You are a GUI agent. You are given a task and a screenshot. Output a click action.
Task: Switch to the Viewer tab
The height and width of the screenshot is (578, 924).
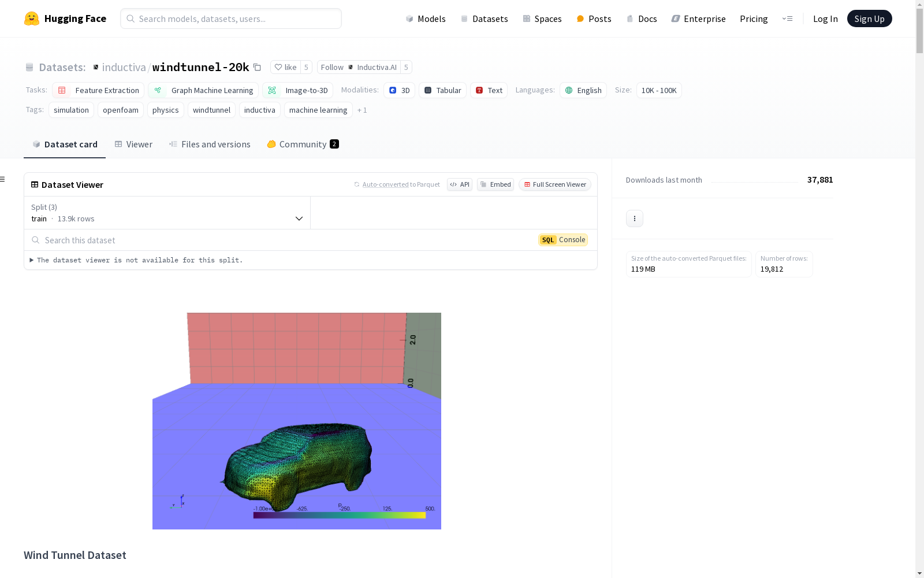(x=133, y=144)
